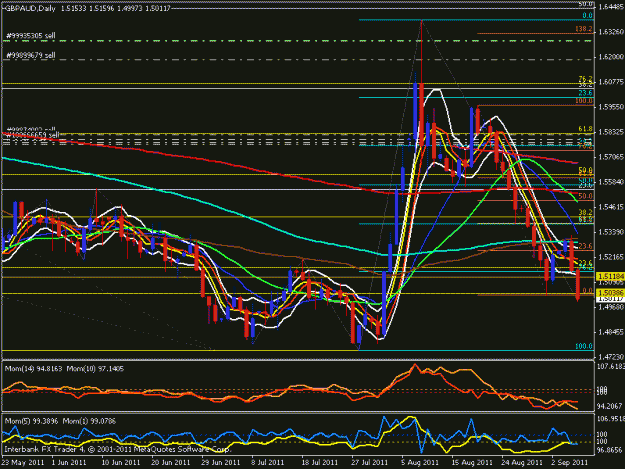
Task: Click the 1.59550 price axis label
Action: point(611,107)
